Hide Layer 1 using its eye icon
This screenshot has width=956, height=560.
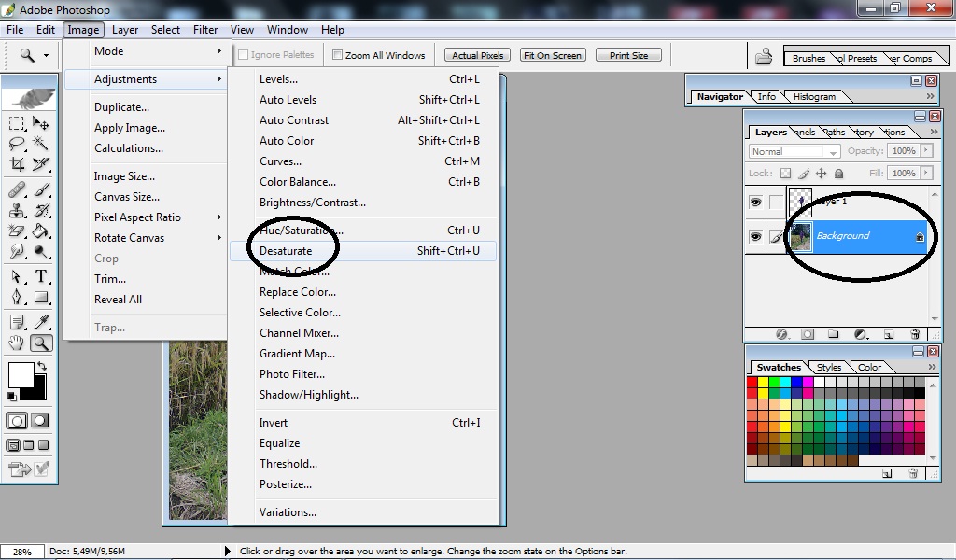tap(755, 202)
